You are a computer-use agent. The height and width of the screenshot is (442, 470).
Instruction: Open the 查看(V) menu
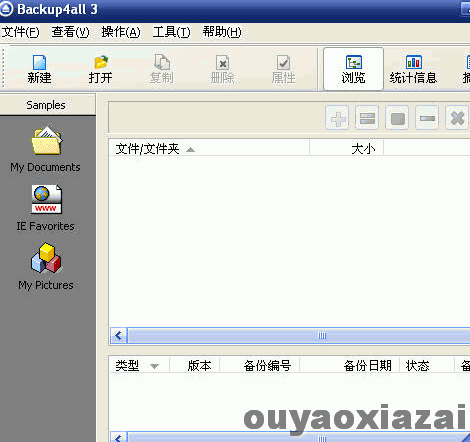click(70, 32)
